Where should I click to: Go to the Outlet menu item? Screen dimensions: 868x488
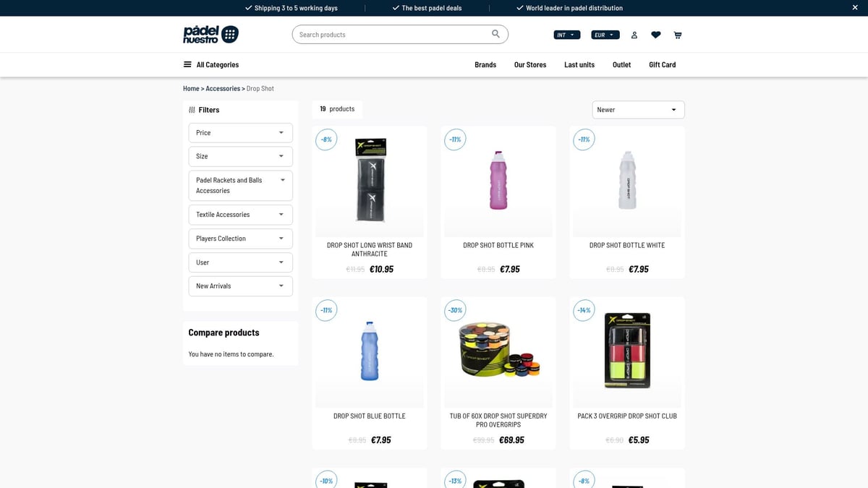click(x=621, y=64)
